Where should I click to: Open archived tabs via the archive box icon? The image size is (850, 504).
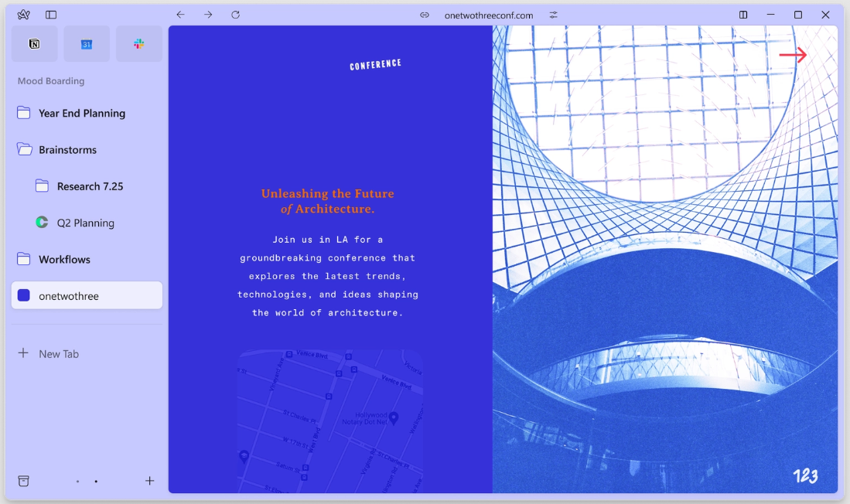click(23, 480)
